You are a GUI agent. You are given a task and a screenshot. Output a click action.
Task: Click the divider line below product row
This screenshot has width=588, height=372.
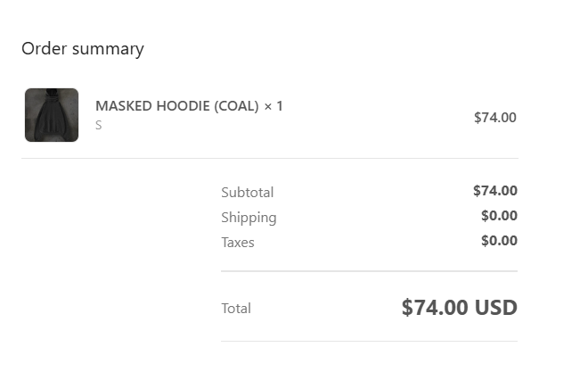[269, 159]
